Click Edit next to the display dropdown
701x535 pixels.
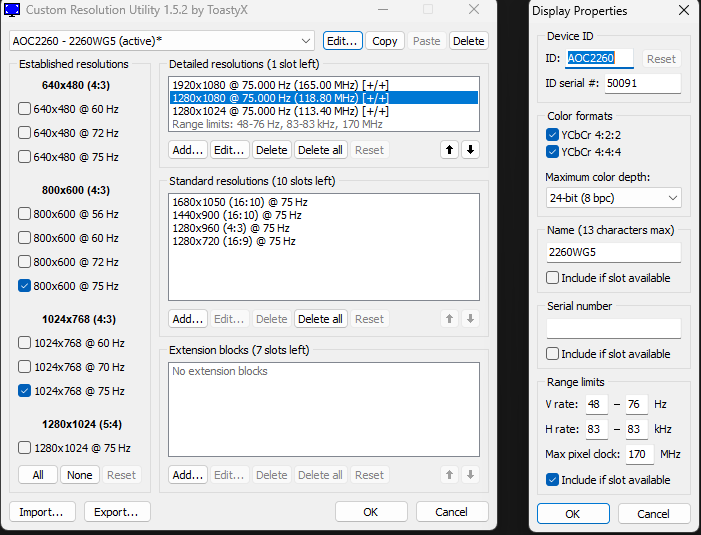[x=342, y=41]
